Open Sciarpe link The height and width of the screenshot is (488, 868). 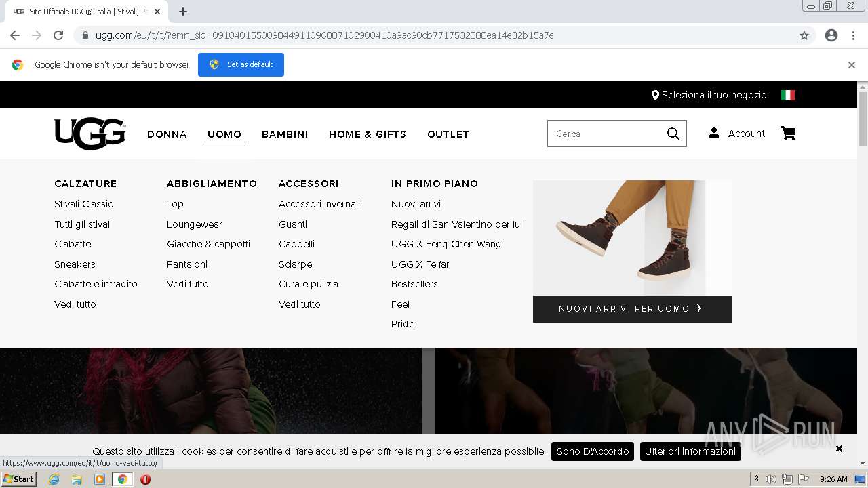(x=296, y=264)
